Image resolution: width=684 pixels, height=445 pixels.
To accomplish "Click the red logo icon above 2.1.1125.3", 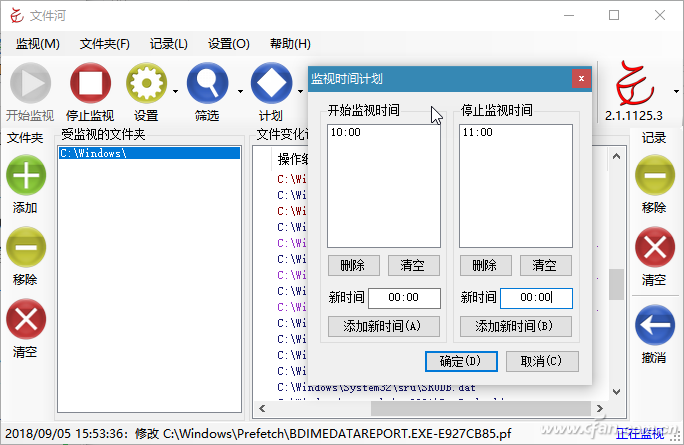I will [x=634, y=84].
